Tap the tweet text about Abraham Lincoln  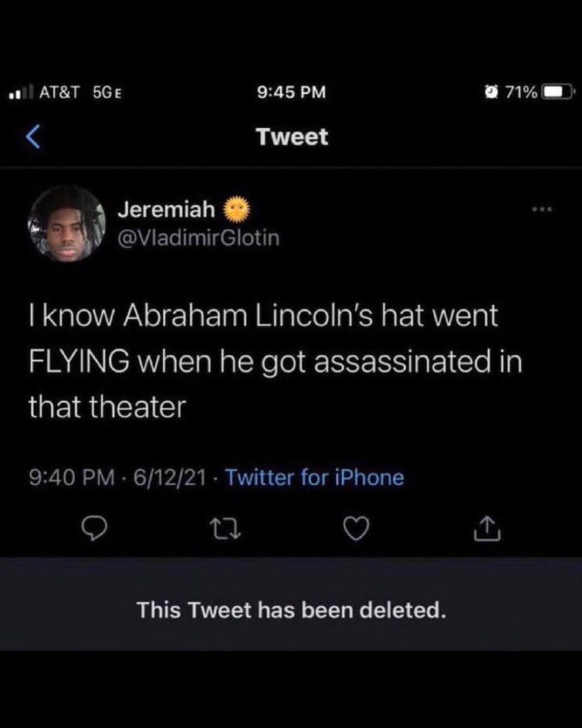pyautogui.click(x=275, y=361)
